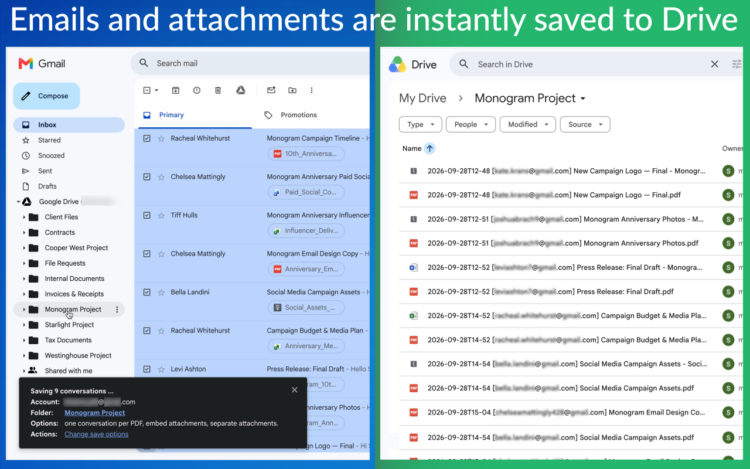Star the Bella Landini email

point(161,292)
